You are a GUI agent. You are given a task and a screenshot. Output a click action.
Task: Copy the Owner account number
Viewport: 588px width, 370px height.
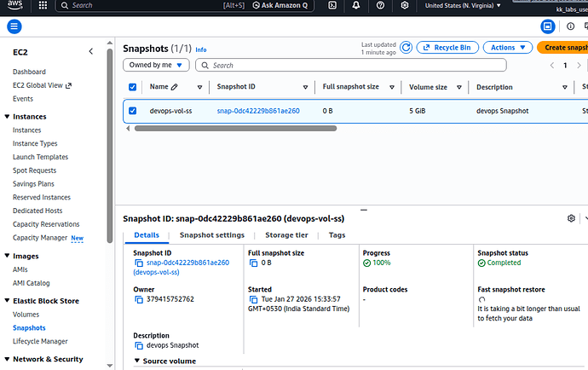[x=139, y=299]
